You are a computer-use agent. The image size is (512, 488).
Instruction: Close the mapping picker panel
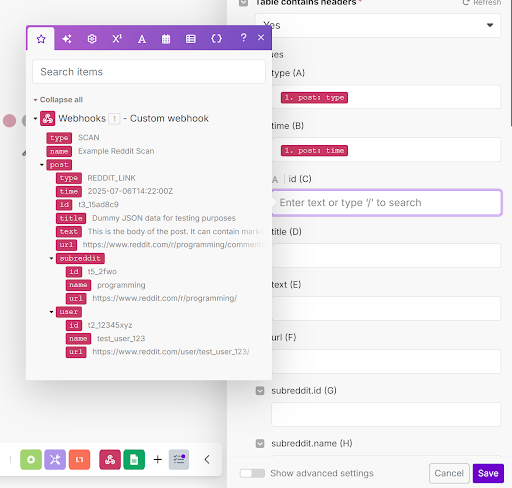[261, 37]
